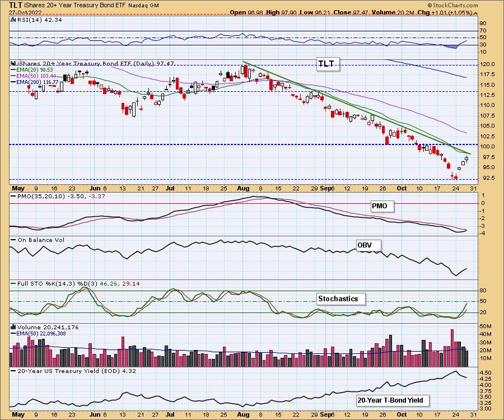Click the Volume 20.2M header value
Screen dimensions: 504x420
coord(393,12)
